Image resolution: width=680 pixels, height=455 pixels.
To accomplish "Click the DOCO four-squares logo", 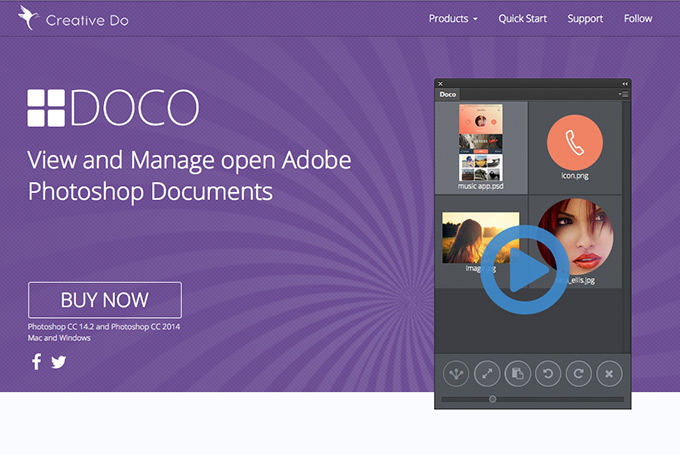I will pos(46,108).
